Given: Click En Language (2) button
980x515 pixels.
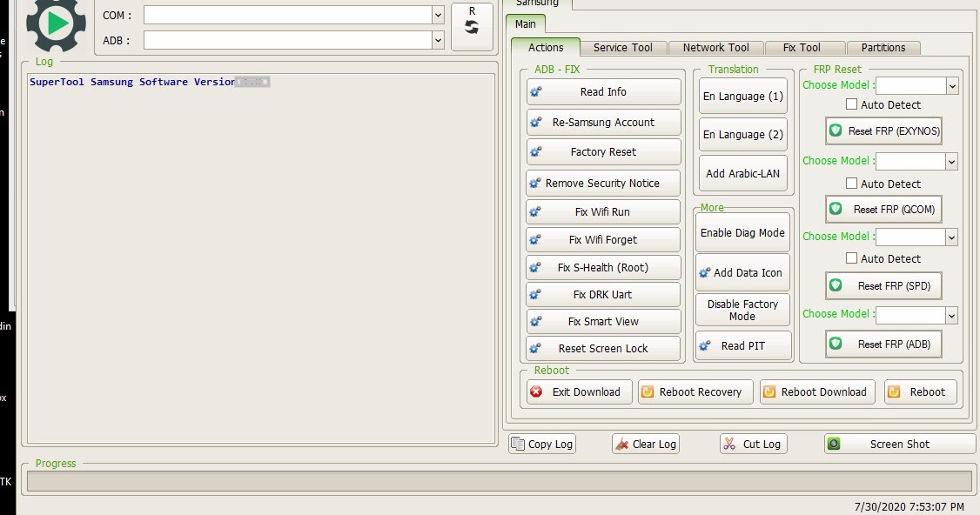Looking at the screenshot, I should coord(742,134).
